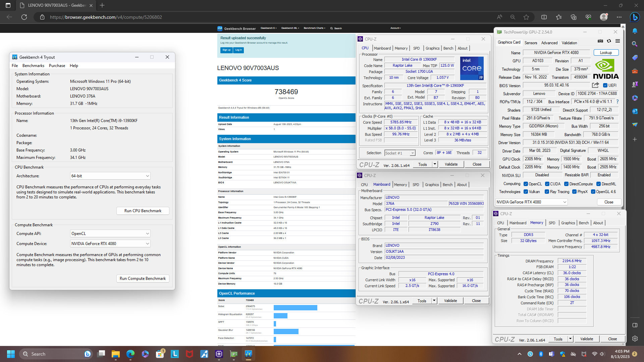Toggle the DirectCompute checkbox
The image size is (644, 362).
coord(566,184)
